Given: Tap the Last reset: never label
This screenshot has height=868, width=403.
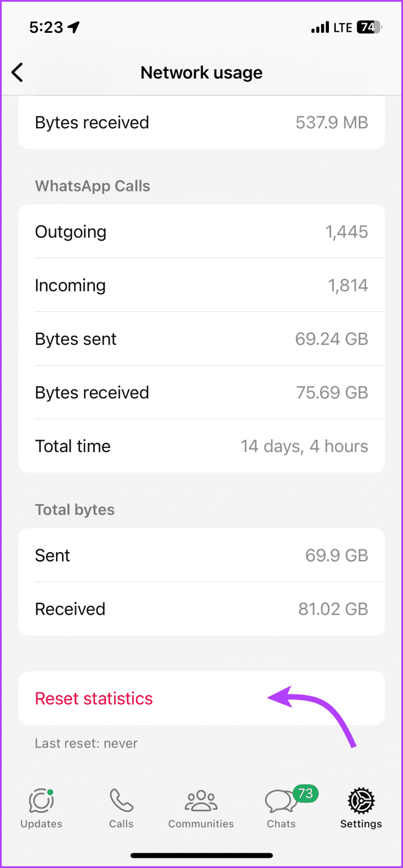Looking at the screenshot, I should (x=86, y=743).
